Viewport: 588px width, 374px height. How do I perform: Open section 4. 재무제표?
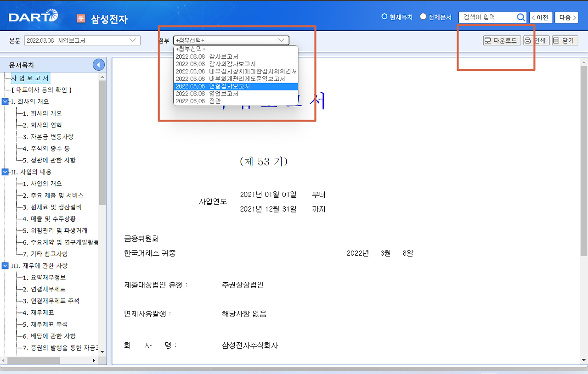pos(38,313)
